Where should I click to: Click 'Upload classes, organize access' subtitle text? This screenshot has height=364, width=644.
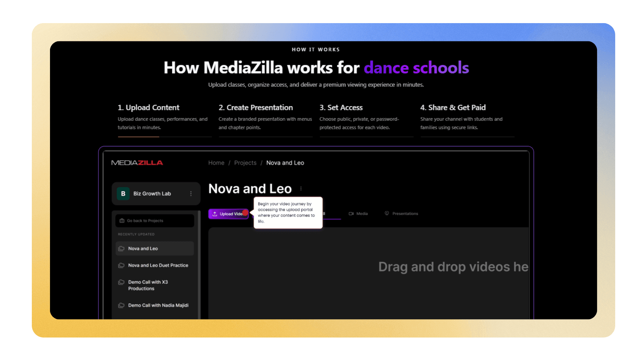click(316, 85)
